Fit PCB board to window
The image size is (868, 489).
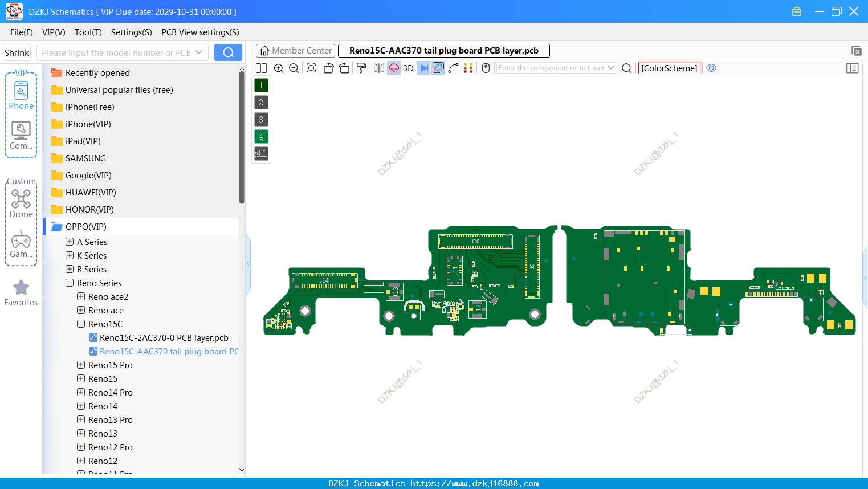coord(311,68)
